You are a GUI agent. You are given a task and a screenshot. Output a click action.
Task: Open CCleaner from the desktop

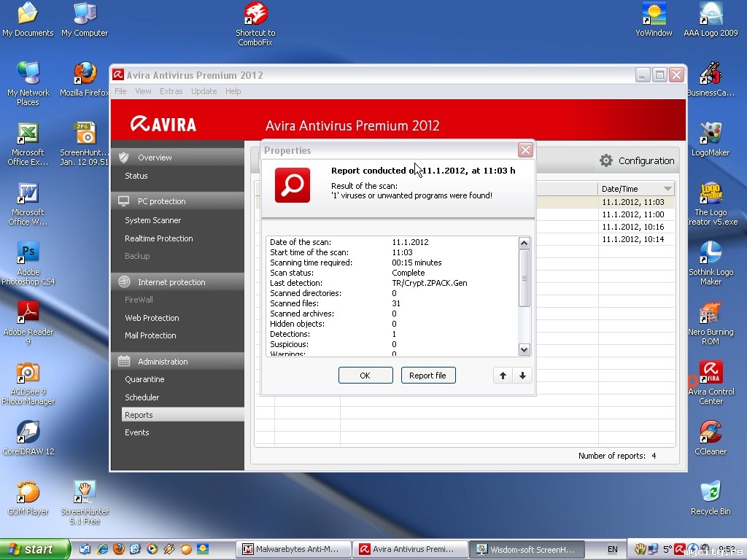pyautogui.click(x=711, y=432)
